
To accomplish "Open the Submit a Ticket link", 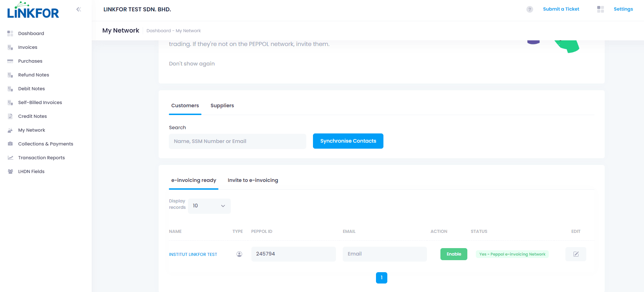I will click(561, 9).
